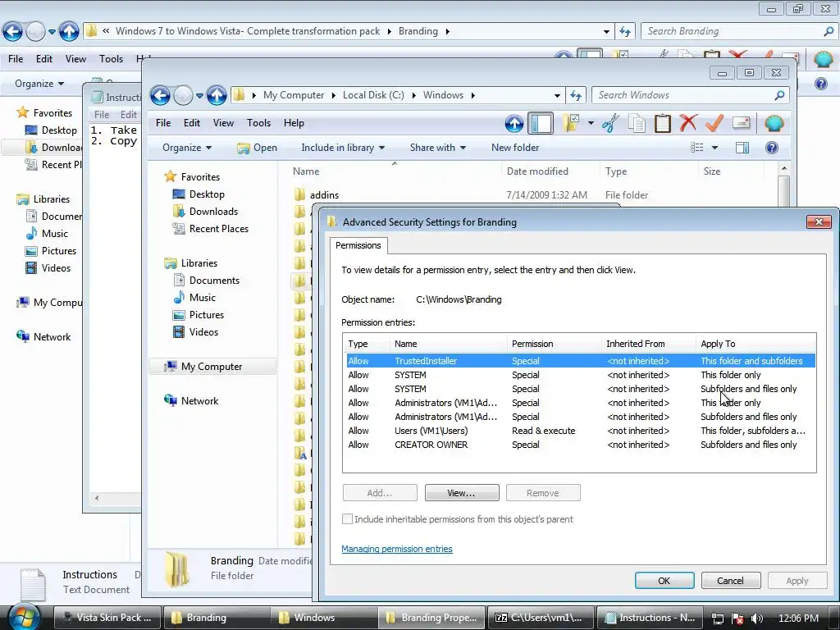The height and width of the screenshot is (630, 840).
Task: Click Help question mark in Windows window
Action: click(x=772, y=148)
